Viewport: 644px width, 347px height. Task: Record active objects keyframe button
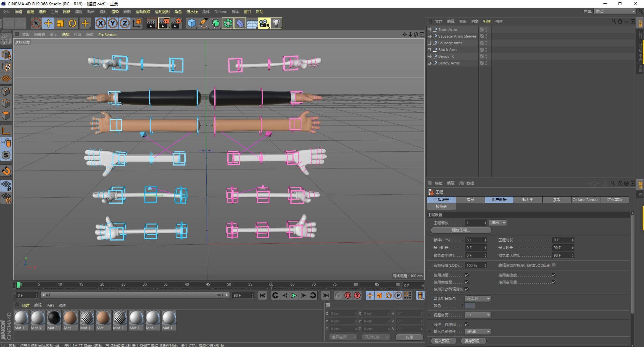click(x=338, y=295)
